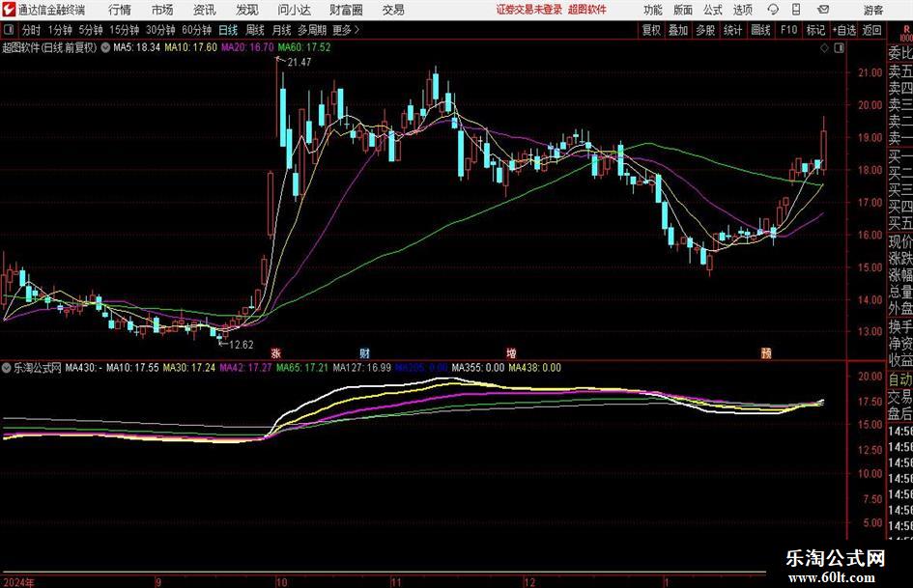Click the 财 event marker below chart

click(364, 352)
